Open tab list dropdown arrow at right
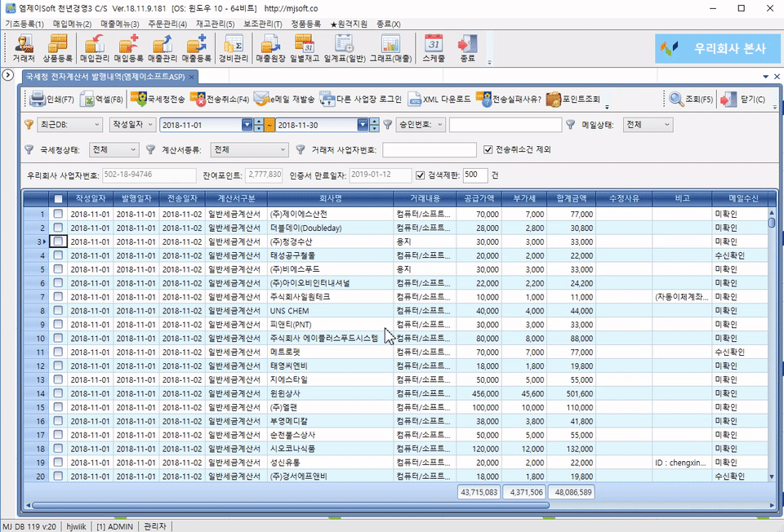Screen dimensions: 784x532 point(765,77)
